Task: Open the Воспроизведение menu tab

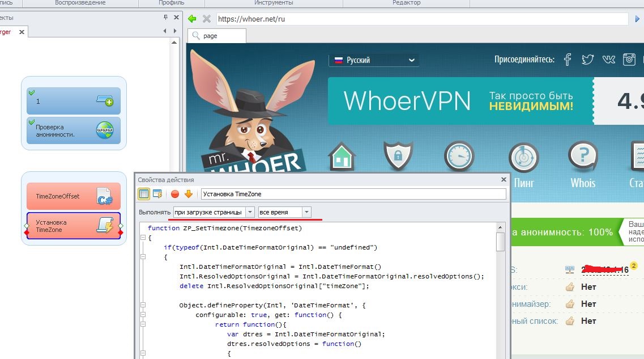Action: click(80, 3)
